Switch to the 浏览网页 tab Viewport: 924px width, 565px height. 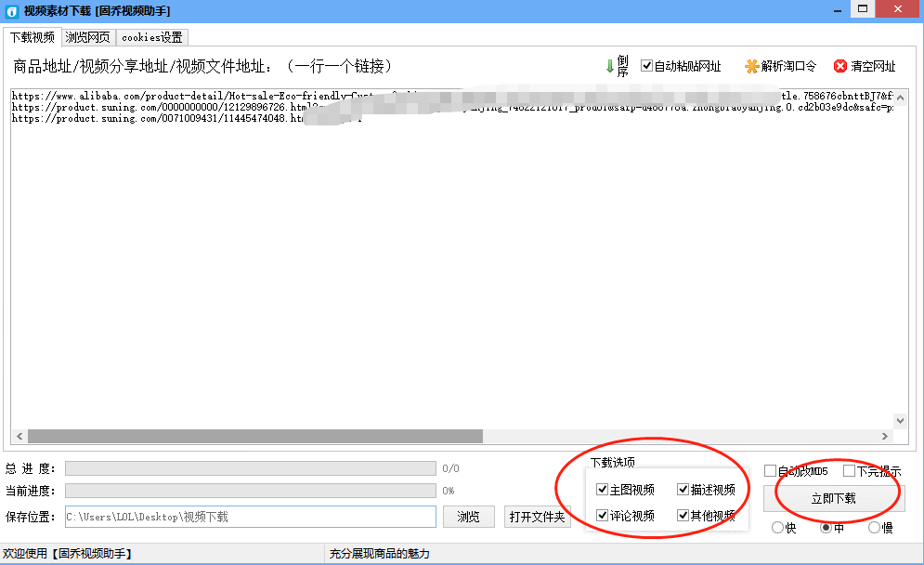[x=87, y=37]
